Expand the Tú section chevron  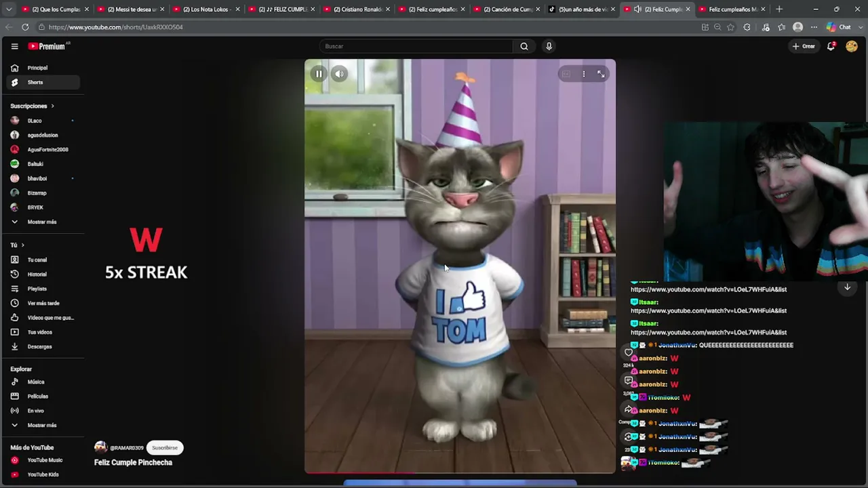click(x=22, y=245)
